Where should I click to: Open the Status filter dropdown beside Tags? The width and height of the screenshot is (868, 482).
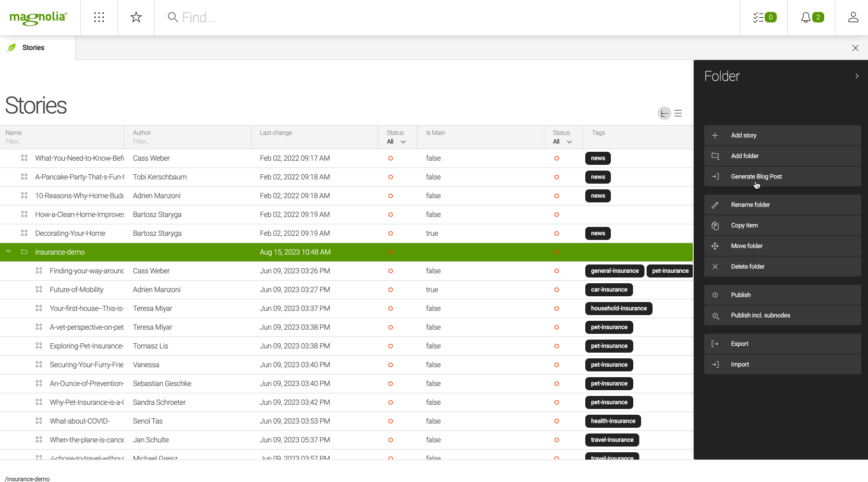tap(562, 142)
